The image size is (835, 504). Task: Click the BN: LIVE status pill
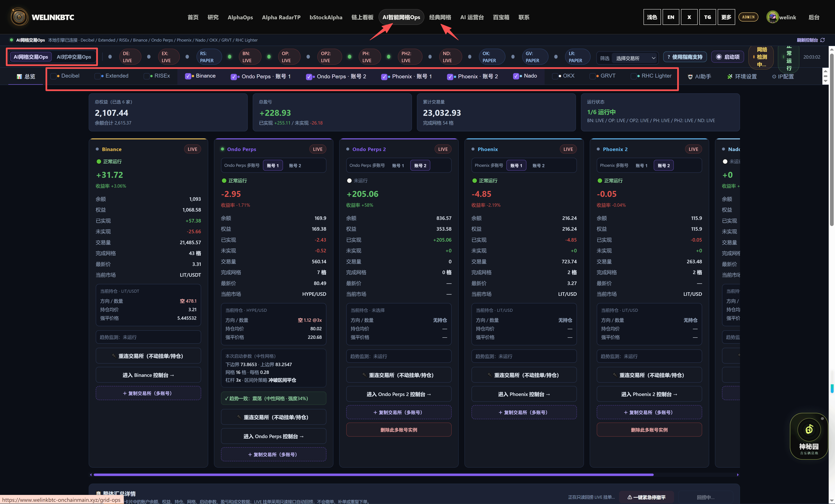click(250, 57)
